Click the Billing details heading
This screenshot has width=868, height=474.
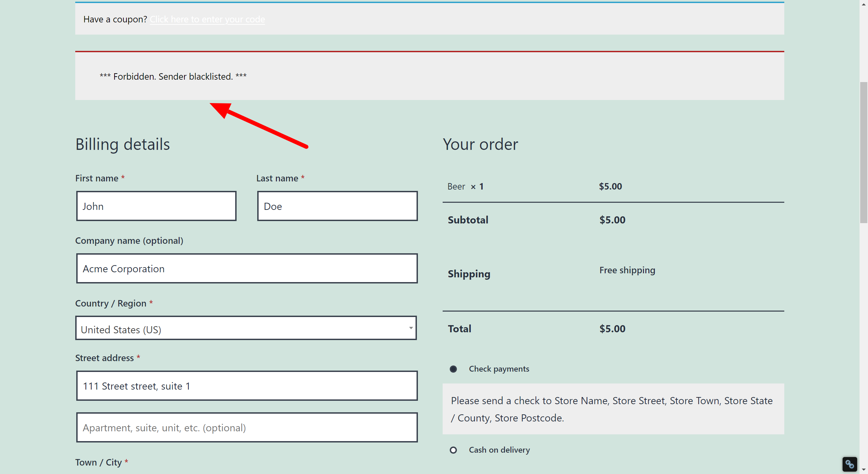[122, 144]
